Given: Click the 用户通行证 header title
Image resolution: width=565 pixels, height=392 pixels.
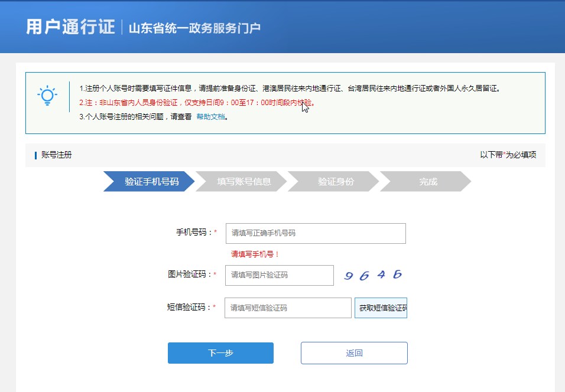Looking at the screenshot, I should [70, 27].
